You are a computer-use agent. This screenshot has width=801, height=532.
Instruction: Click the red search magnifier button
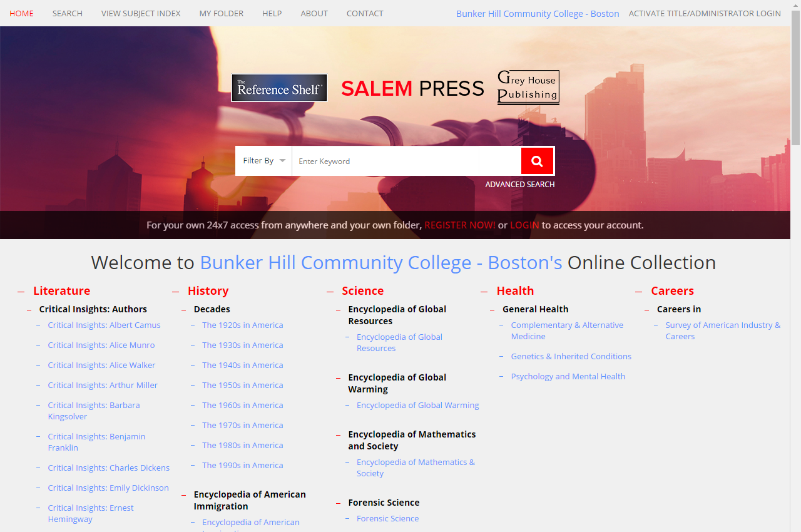[537, 161]
